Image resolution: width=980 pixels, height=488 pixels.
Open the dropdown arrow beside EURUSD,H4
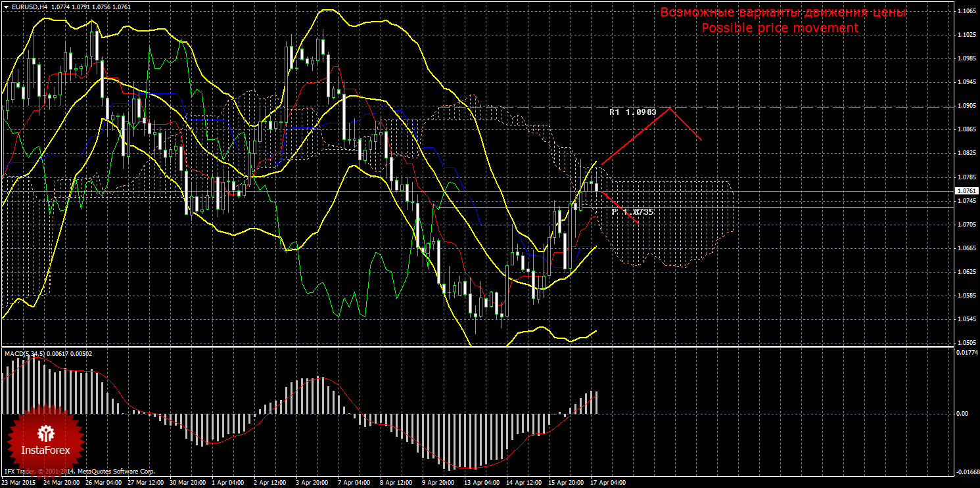click(x=6, y=7)
